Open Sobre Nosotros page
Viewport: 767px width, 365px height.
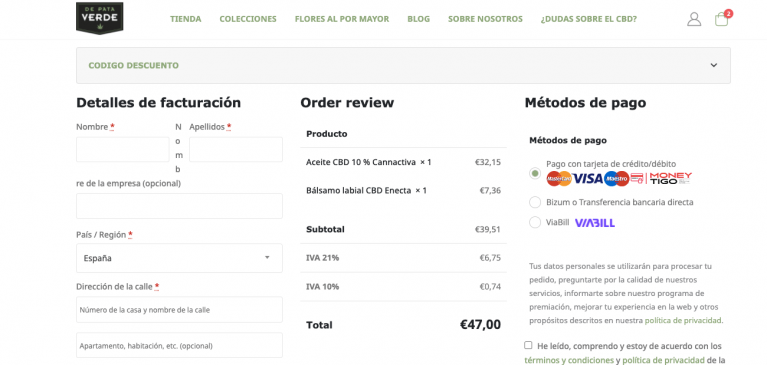[485, 19]
